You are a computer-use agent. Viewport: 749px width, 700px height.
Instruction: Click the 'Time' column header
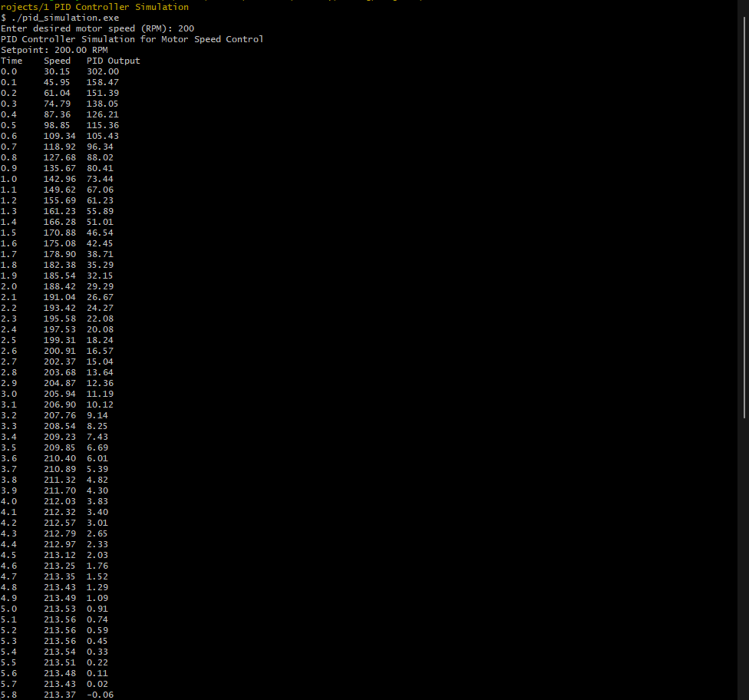tap(12, 61)
